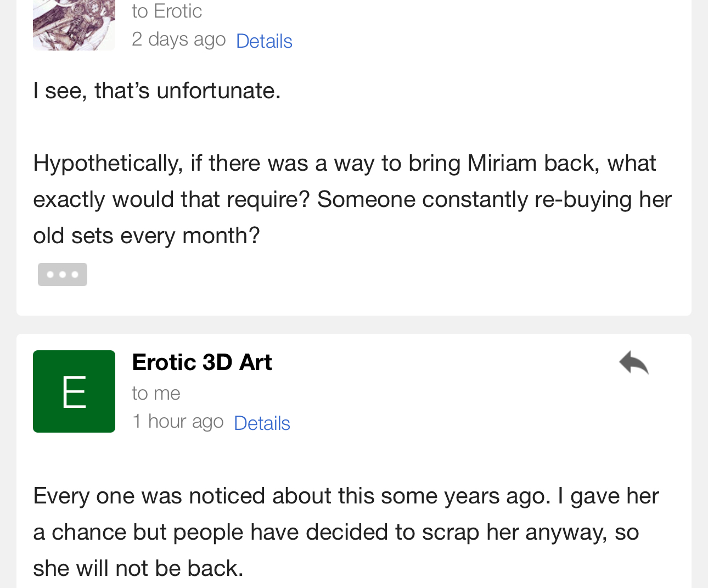This screenshot has width=708, height=588.
Task: Click the "I see, that's unfortunate." line
Action: [157, 91]
